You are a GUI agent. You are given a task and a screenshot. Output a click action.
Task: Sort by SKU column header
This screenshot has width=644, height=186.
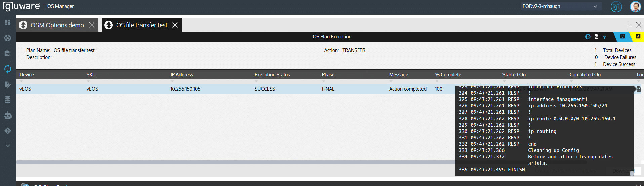click(x=91, y=75)
